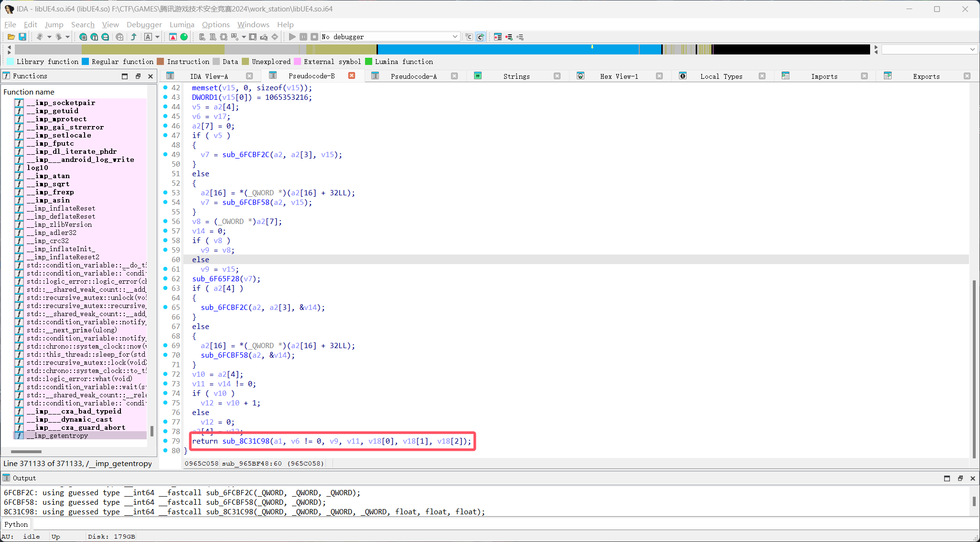Screen dimensions: 980x542
Task: Float the Functions panel with restore icon
Action: click(x=138, y=76)
